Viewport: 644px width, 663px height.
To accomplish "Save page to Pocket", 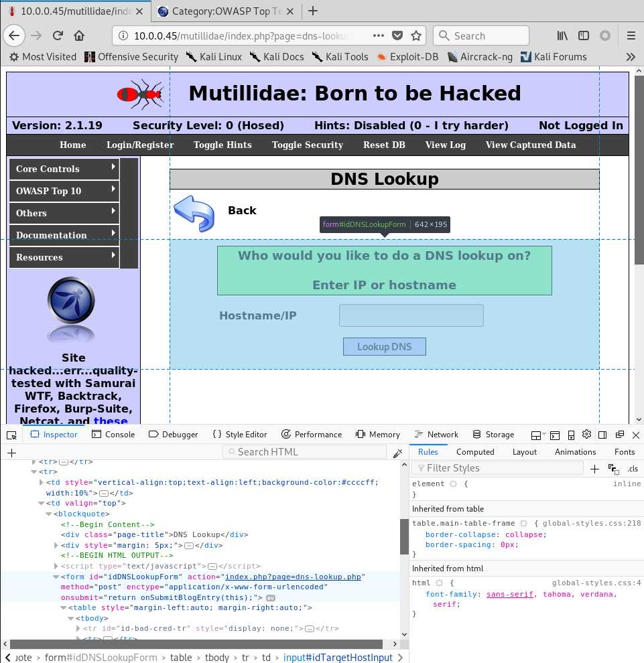I will click(397, 35).
